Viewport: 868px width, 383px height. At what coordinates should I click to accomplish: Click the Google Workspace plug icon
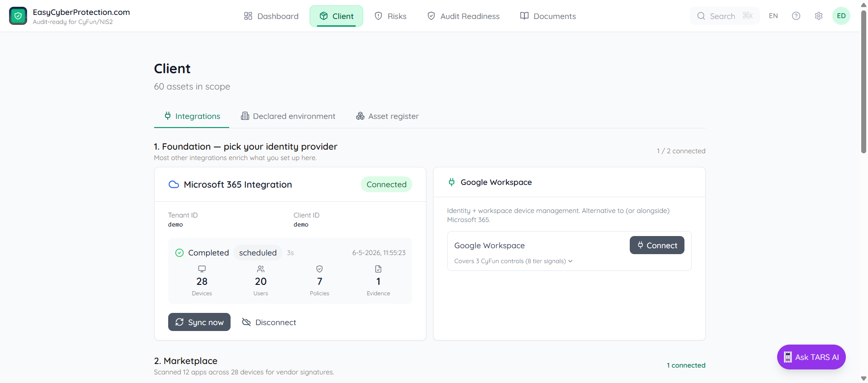pos(452,182)
